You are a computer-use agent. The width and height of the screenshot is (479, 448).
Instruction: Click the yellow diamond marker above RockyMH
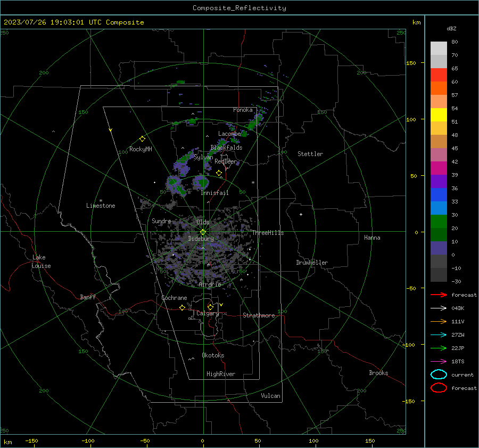click(x=142, y=139)
